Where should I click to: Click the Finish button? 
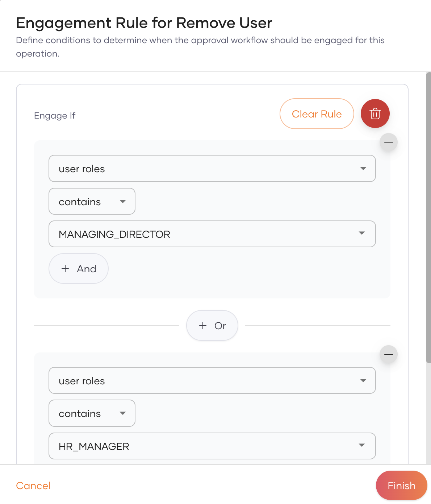point(401,486)
